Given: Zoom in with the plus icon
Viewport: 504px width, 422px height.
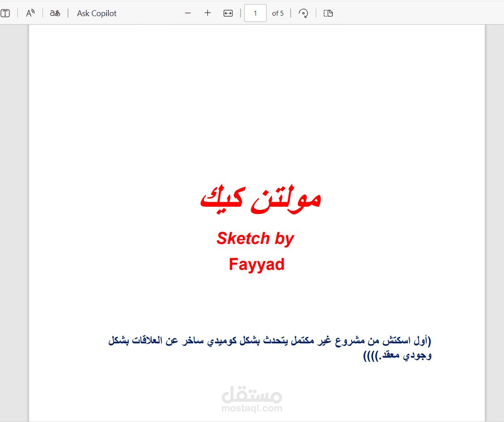Looking at the screenshot, I should point(208,13).
